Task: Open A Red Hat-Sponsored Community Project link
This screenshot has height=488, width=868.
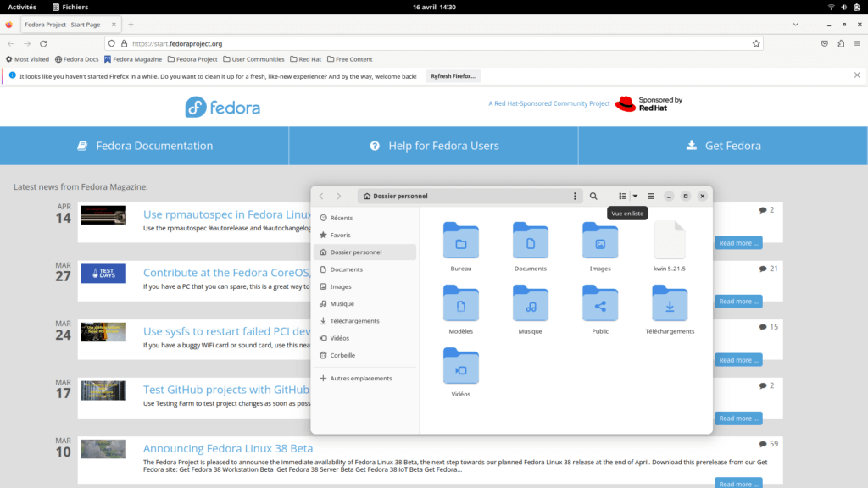Action: point(548,103)
